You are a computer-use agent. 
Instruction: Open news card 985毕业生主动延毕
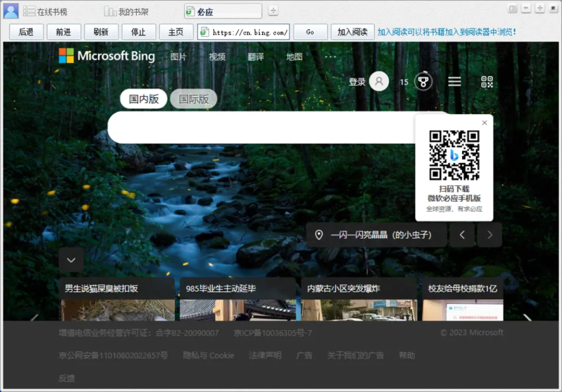(238, 299)
